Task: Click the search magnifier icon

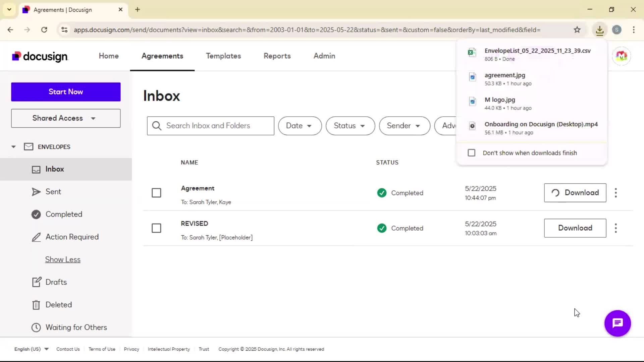Action: point(157,126)
